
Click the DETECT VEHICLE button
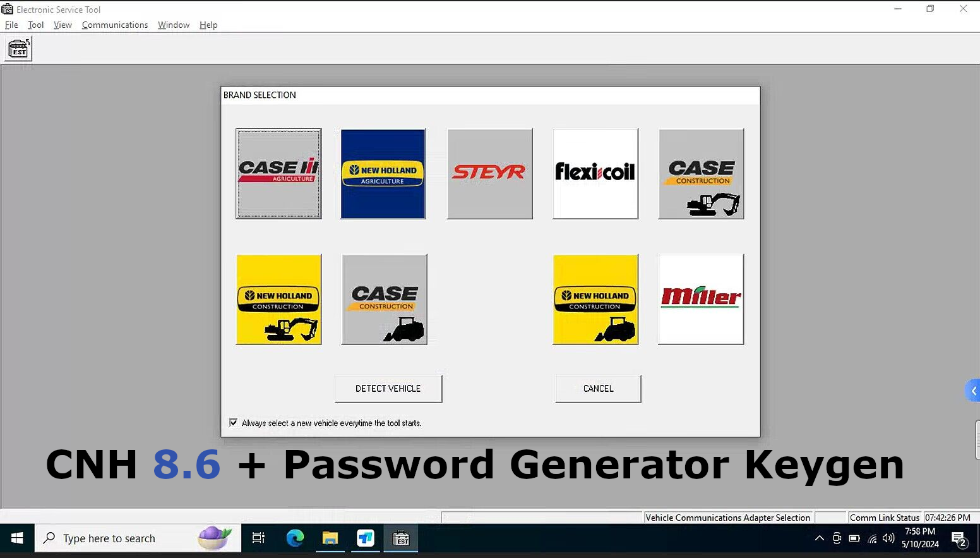(388, 388)
